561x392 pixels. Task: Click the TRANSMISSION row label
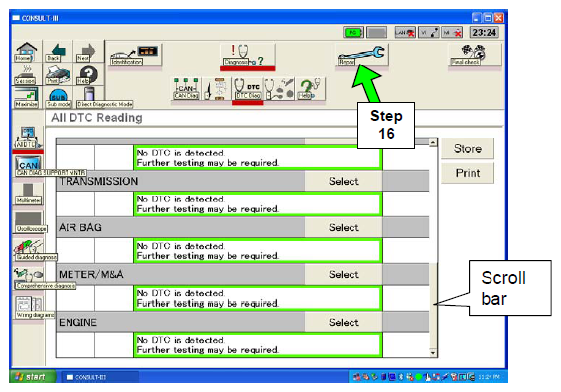[98, 181]
